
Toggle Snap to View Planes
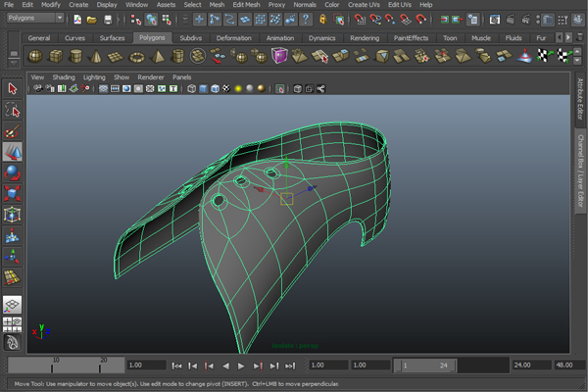point(406,20)
